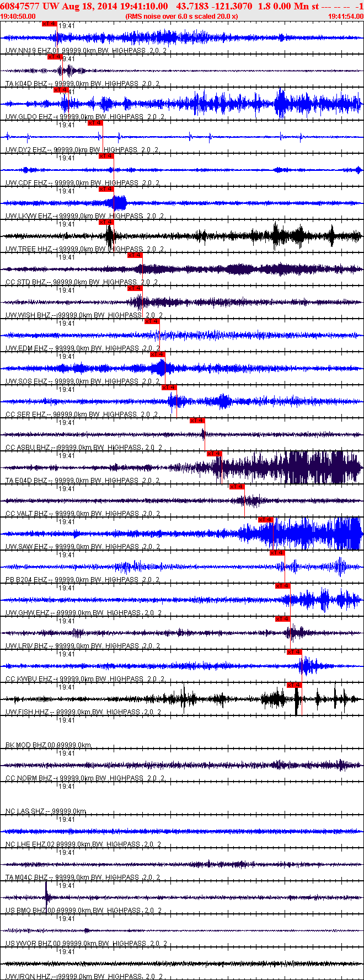Click the start time 19:40:50.00 label

pyautogui.click(x=18, y=17)
